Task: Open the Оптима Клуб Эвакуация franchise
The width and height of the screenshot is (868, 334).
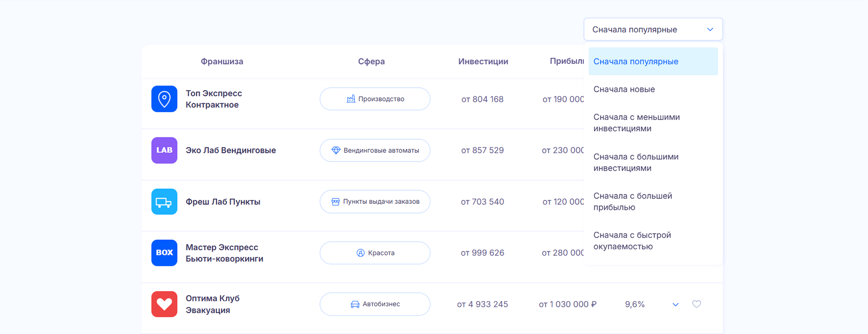Action: [212, 304]
